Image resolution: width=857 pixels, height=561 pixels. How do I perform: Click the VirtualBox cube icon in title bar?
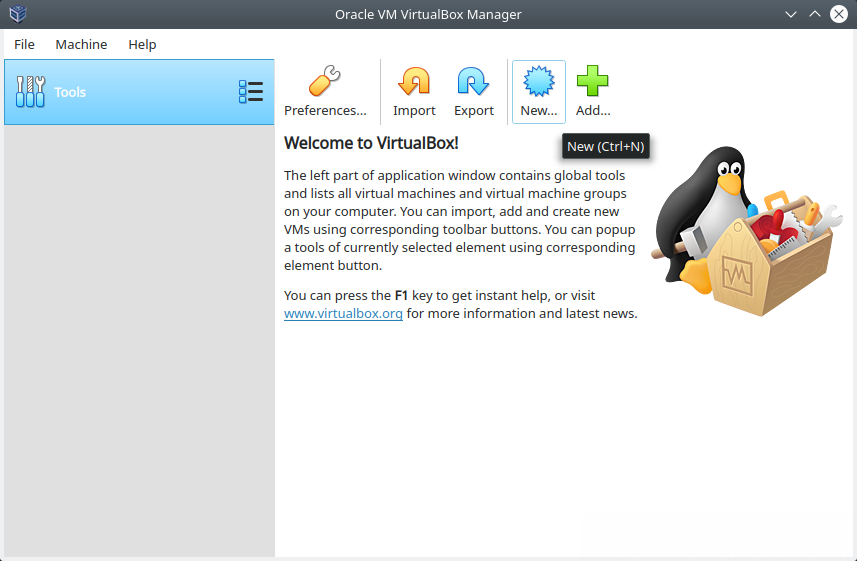17,14
